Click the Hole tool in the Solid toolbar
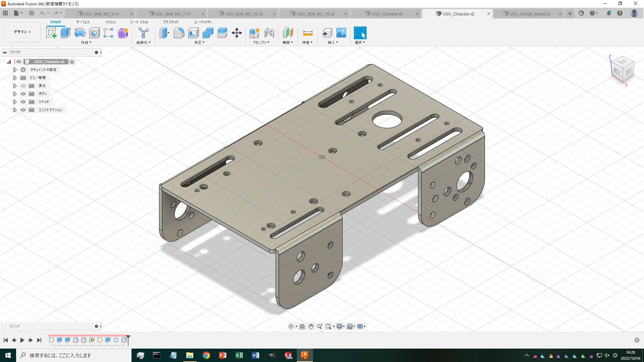The height and width of the screenshot is (362, 644). [x=94, y=33]
